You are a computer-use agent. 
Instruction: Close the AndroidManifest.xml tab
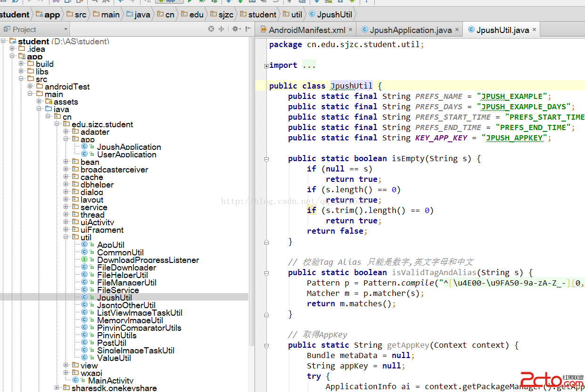350,30
